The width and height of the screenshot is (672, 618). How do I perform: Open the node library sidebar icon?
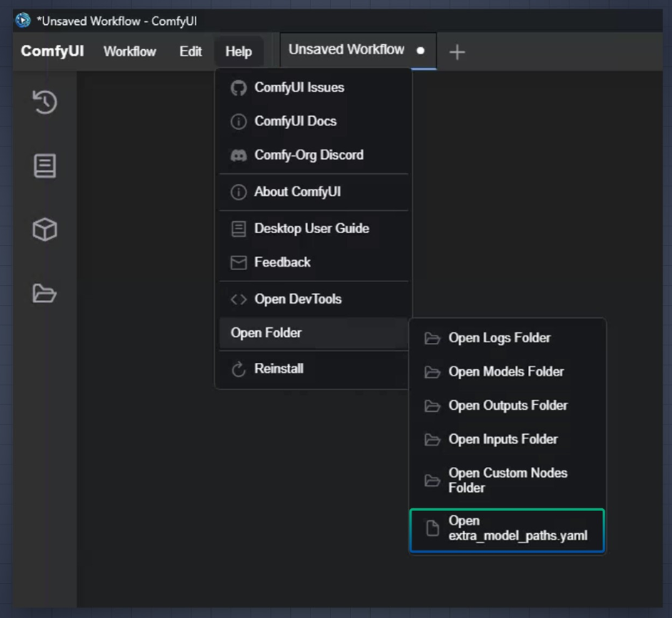point(44,166)
